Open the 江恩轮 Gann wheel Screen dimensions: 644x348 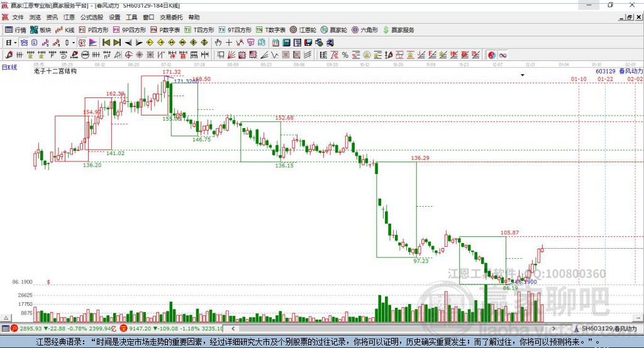[x=303, y=30]
